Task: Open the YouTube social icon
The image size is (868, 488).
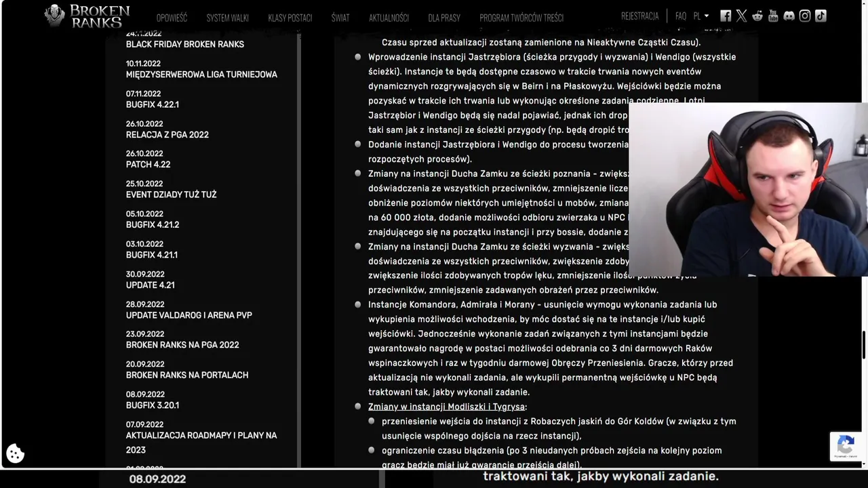Action: tap(773, 16)
